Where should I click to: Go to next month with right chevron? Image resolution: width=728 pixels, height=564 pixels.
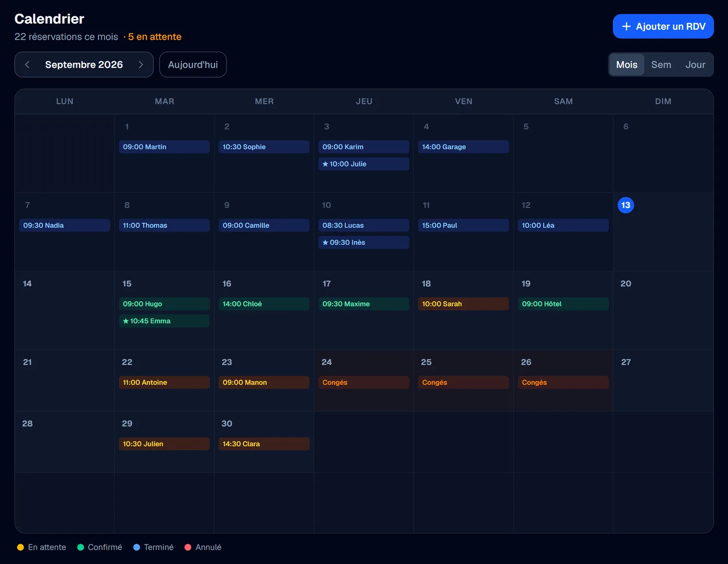141,65
